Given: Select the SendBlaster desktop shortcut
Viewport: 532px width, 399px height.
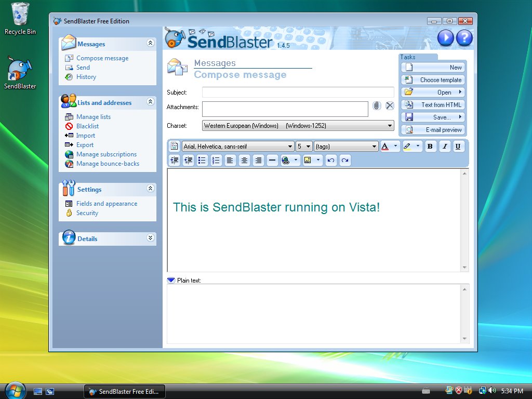Looking at the screenshot, I should 20,73.
